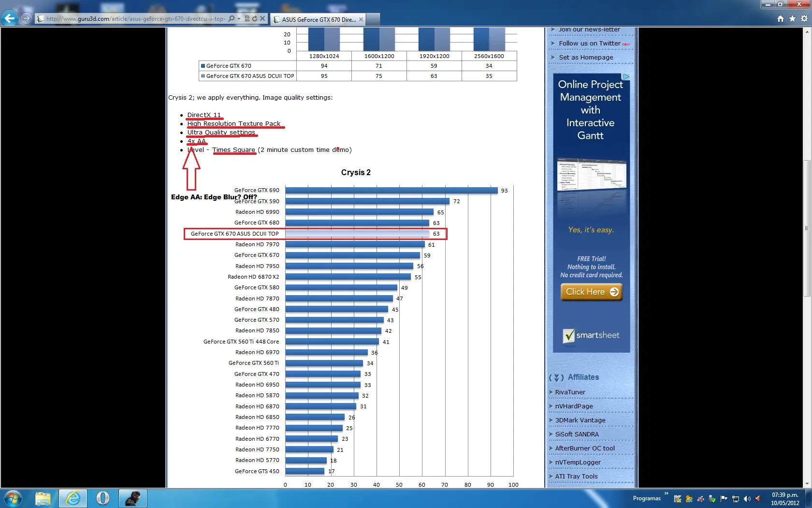Open the 3DMark Vantage affiliate link
Viewport: 812px width, 508px height.
click(580, 420)
